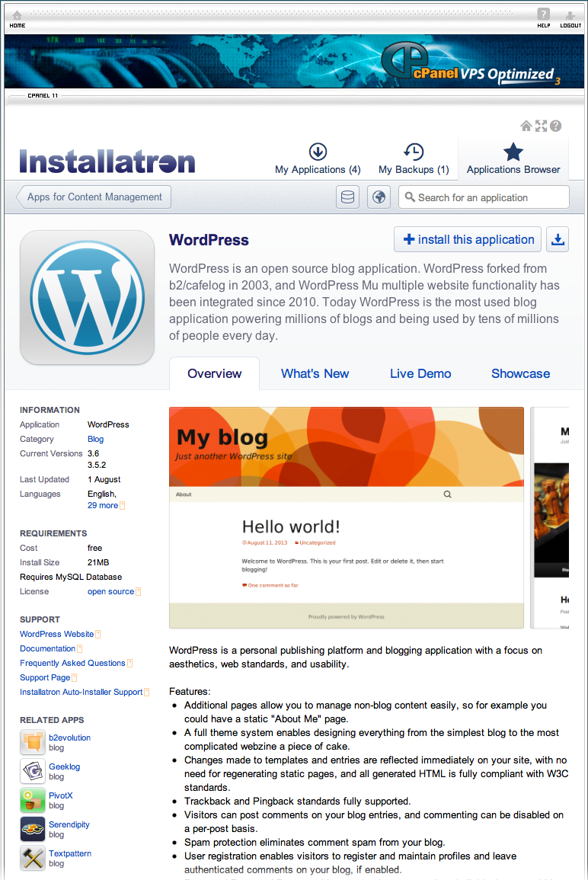Click the Serendipity app icon
The image size is (588, 880).
pos(33,829)
